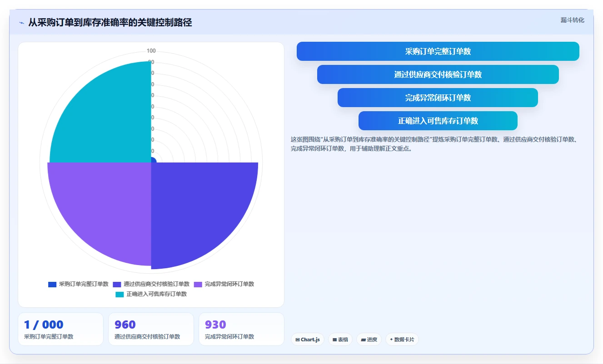Click the 960 stat card value
The image size is (603, 364).
(x=125, y=325)
